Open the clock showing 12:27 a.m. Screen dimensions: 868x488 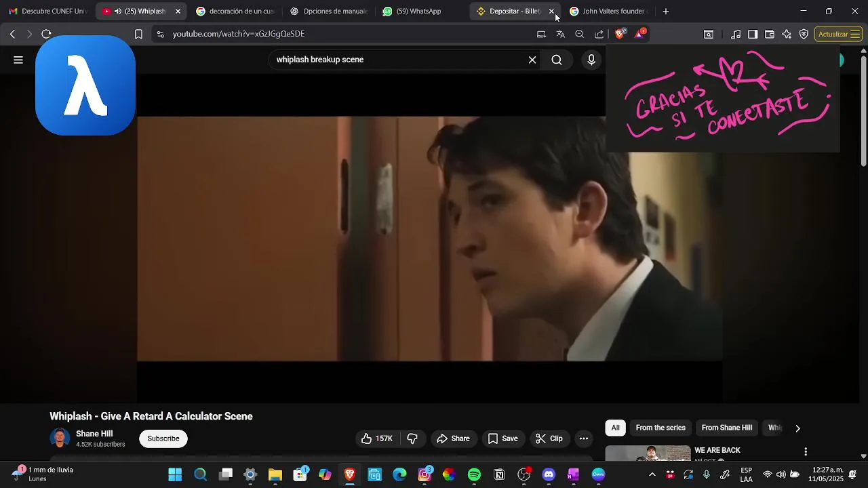827,474
